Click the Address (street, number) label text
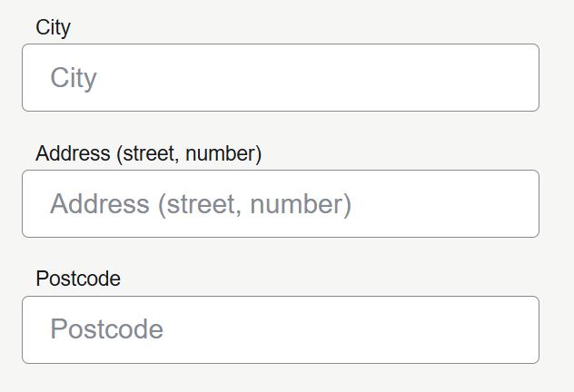 (x=148, y=153)
